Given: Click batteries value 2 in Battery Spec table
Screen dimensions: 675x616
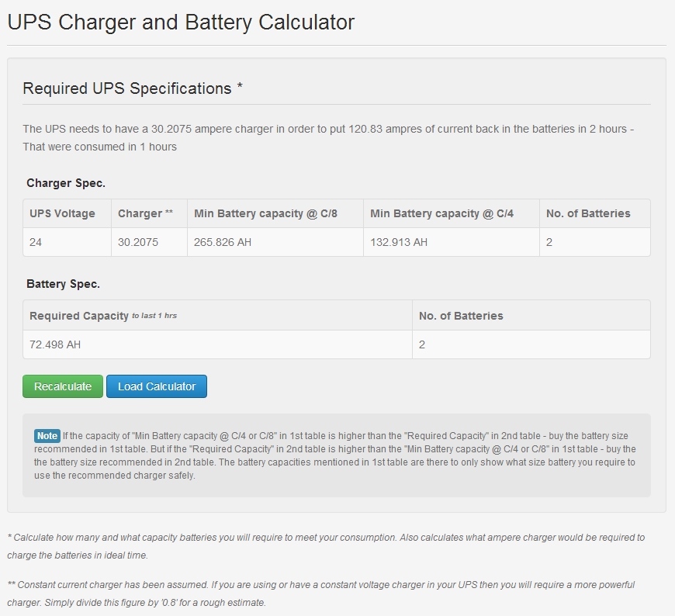Looking at the screenshot, I should pos(531,344).
